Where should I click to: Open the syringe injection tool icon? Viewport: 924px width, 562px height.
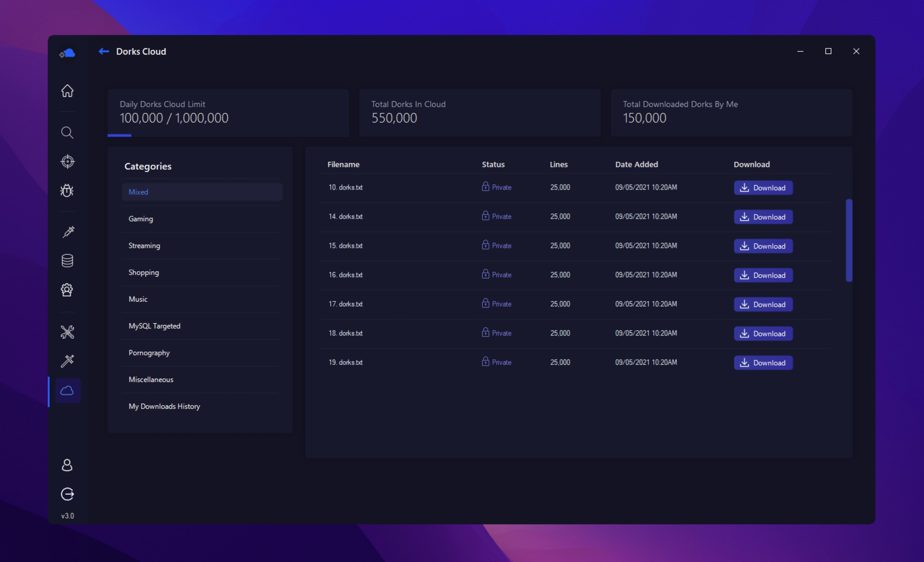(68, 232)
